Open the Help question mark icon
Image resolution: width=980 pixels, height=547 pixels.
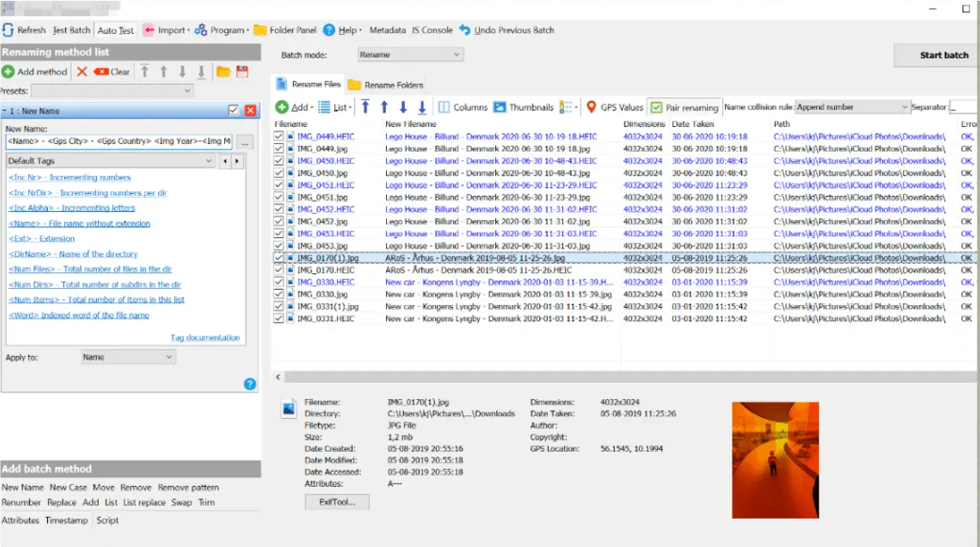(329, 30)
